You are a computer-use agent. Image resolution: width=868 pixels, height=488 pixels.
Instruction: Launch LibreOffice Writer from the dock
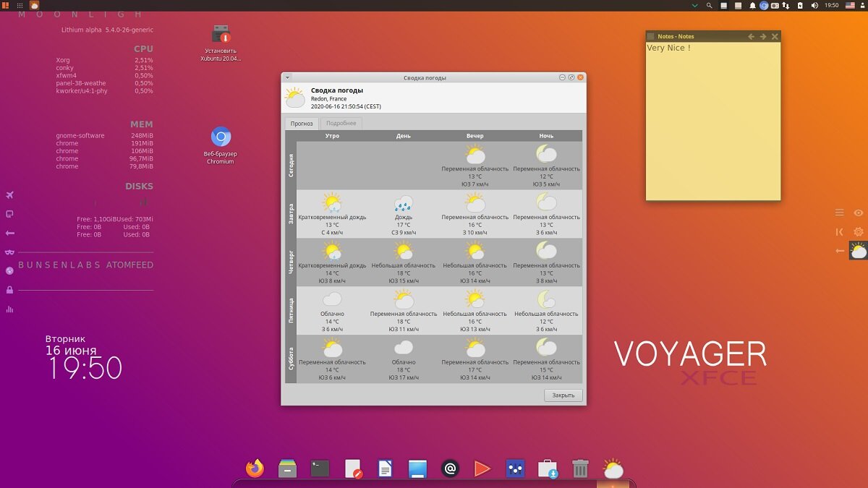click(385, 468)
